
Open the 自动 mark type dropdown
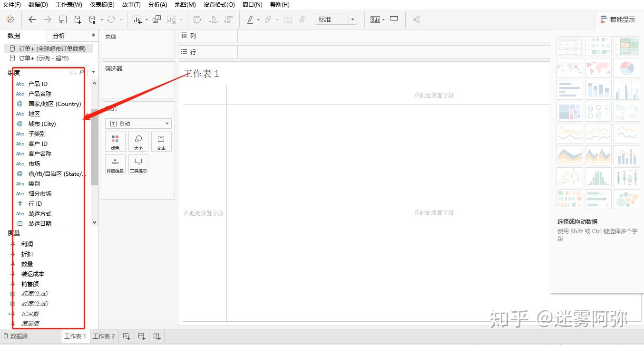138,124
